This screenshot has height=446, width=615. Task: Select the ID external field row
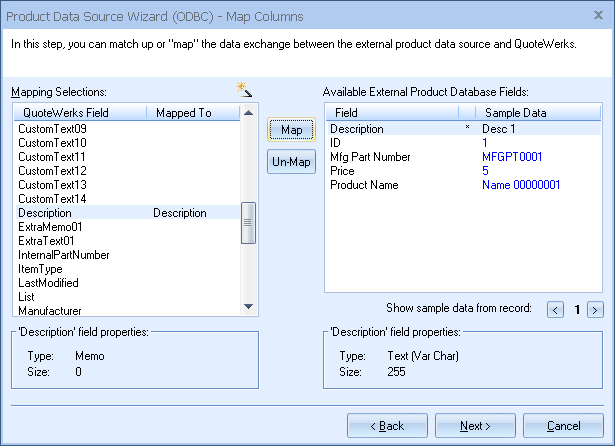(x=336, y=143)
